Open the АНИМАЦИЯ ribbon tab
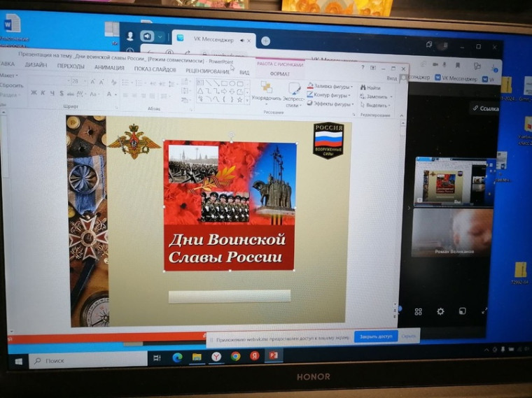 109,67
